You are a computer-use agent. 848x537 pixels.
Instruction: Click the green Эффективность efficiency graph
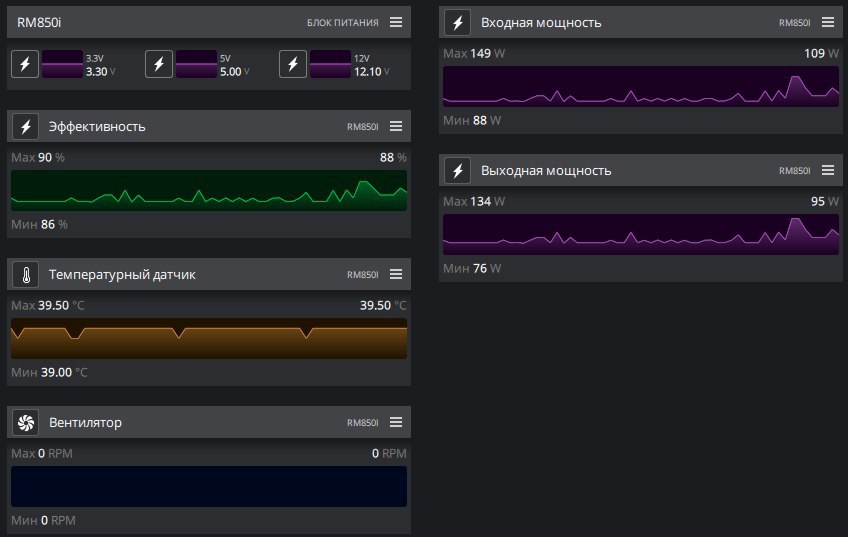coord(209,190)
